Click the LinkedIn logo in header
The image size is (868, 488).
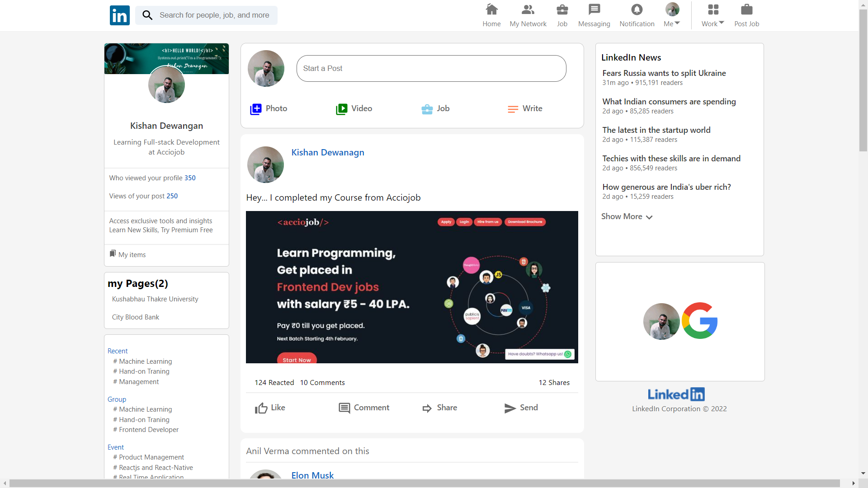pos(119,15)
